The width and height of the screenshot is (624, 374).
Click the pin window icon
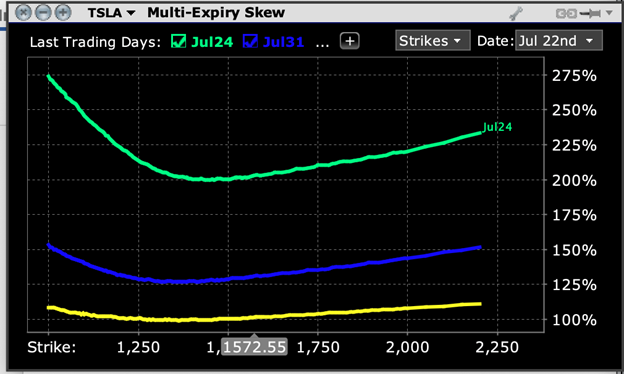pyautogui.click(x=590, y=14)
